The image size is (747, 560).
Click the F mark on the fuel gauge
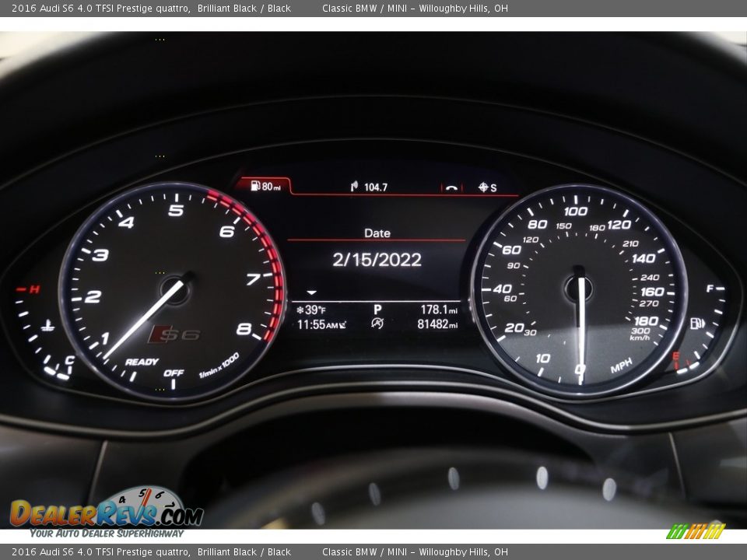coord(710,288)
